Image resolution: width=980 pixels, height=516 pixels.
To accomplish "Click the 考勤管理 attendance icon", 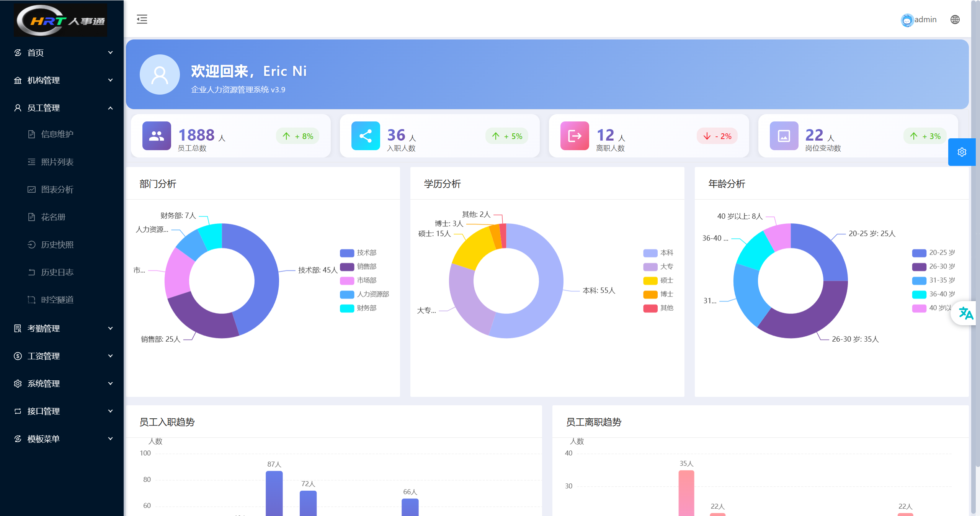I will (18, 328).
